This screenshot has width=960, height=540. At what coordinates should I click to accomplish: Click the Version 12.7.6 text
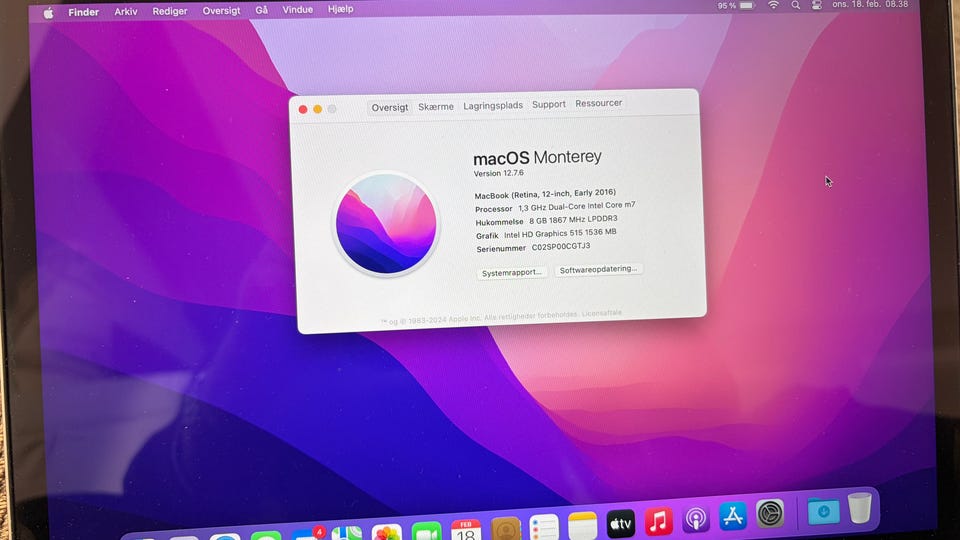498,173
